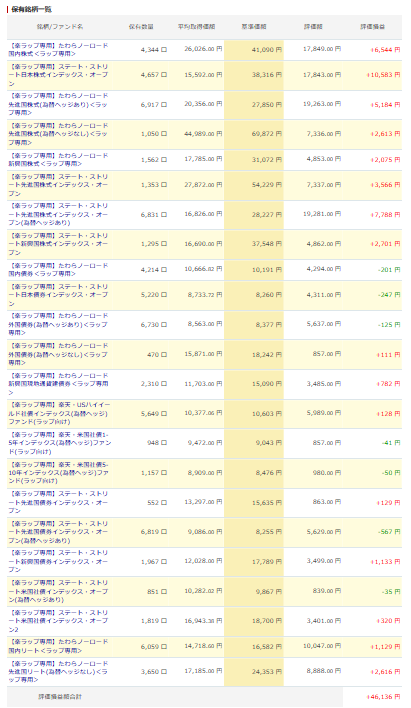Click the 基準価額 column header
The height and width of the screenshot is (708, 411).
pyautogui.click(x=254, y=27)
